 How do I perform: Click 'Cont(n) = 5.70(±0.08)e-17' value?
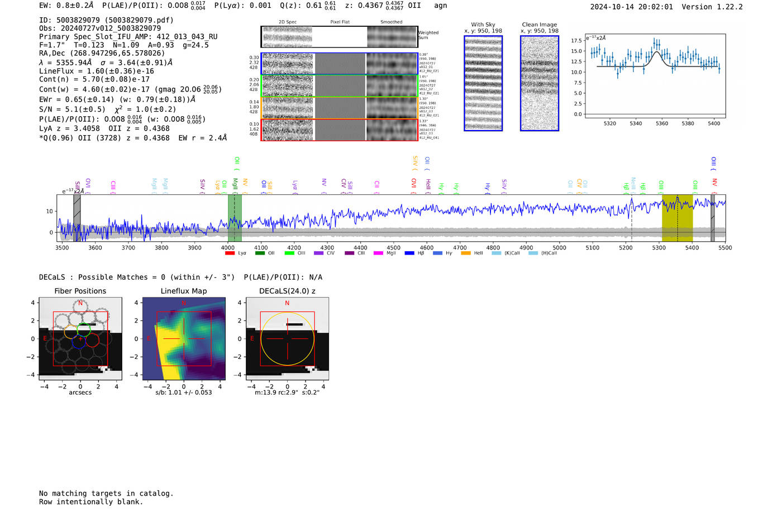[x=94, y=79]
